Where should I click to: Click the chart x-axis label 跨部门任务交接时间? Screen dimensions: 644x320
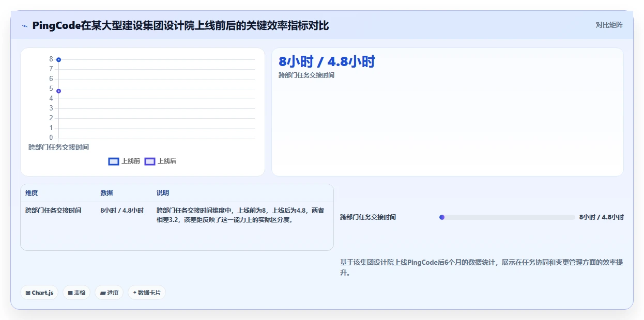pyautogui.click(x=58, y=147)
